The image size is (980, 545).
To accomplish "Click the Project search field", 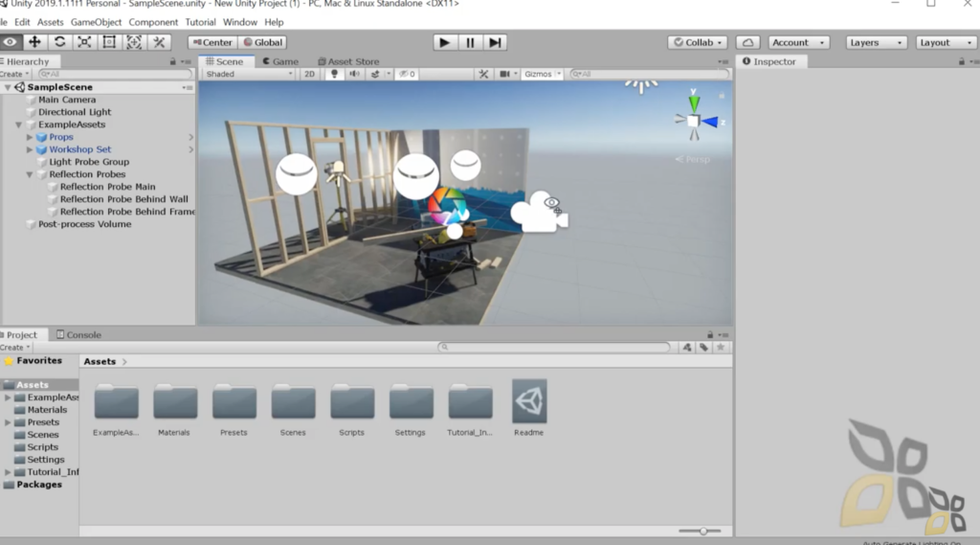I will 554,348.
